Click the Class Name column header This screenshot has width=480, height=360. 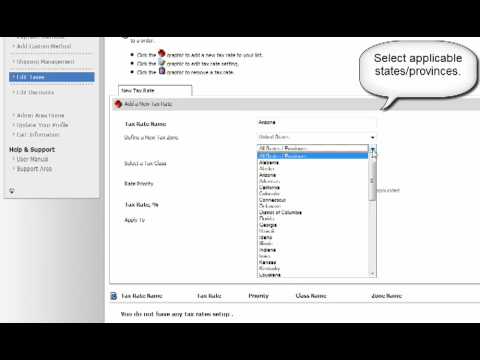tap(311, 296)
